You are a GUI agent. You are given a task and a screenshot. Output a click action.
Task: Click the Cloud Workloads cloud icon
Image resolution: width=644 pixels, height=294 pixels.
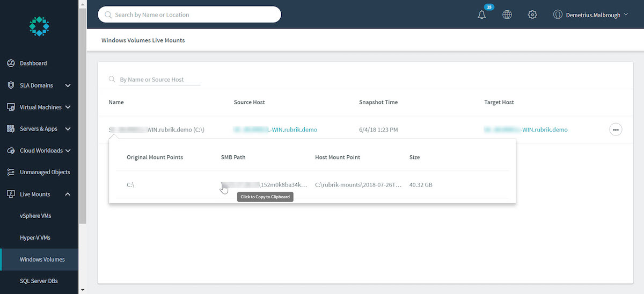point(11,150)
